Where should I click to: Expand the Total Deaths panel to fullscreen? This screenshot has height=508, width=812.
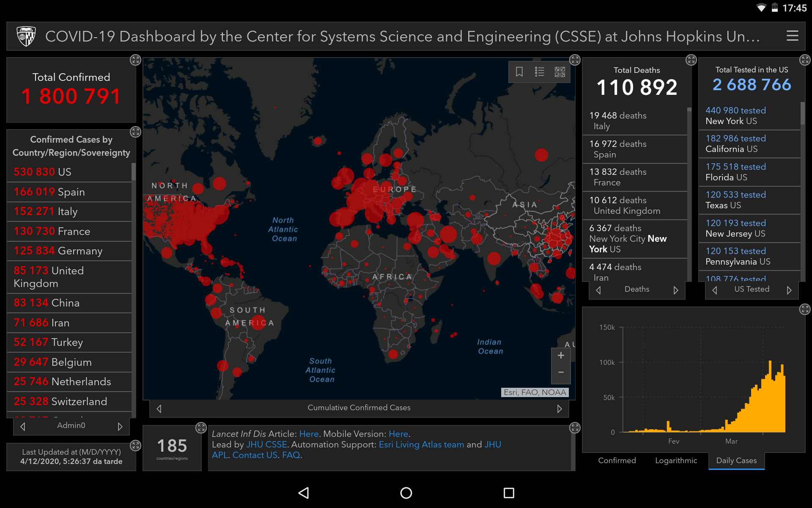(x=691, y=60)
